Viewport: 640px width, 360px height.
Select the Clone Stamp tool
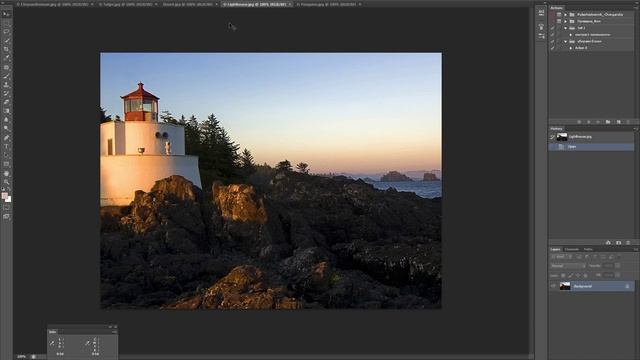[x=6, y=84]
